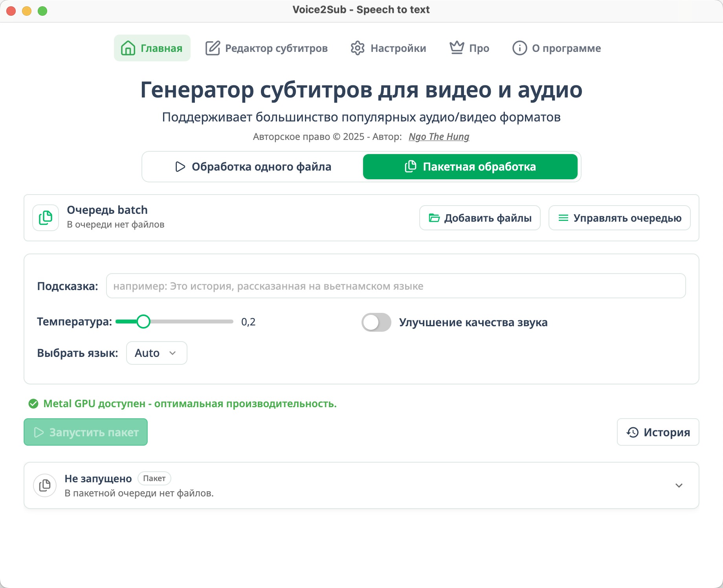The height and width of the screenshot is (588, 723).
Task: Click the Управлять очередью button
Action: (620, 218)
